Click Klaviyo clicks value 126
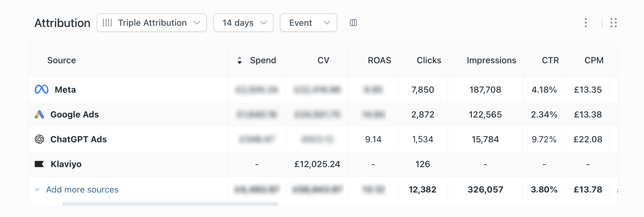The image size is (644, 217). [423, 164]
